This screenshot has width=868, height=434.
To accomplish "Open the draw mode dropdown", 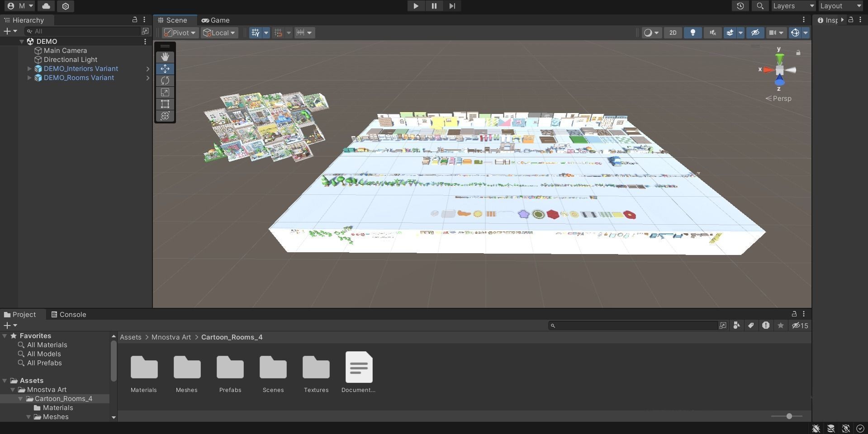I will pyautogui.click(x=651, y=33).
